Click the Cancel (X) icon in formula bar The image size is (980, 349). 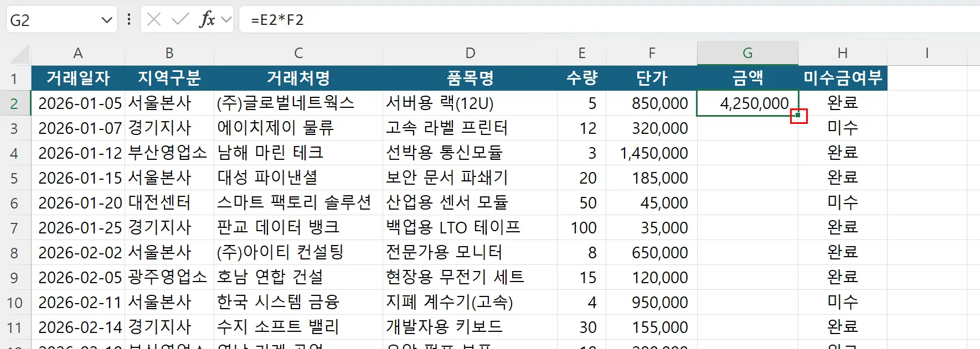[154, 20]
